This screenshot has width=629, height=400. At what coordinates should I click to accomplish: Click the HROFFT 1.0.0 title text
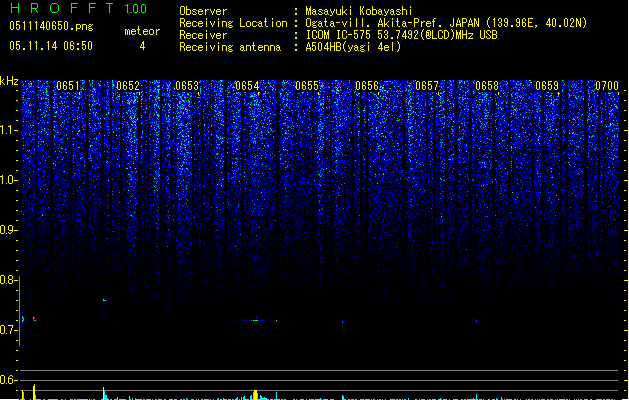[78, 8]
